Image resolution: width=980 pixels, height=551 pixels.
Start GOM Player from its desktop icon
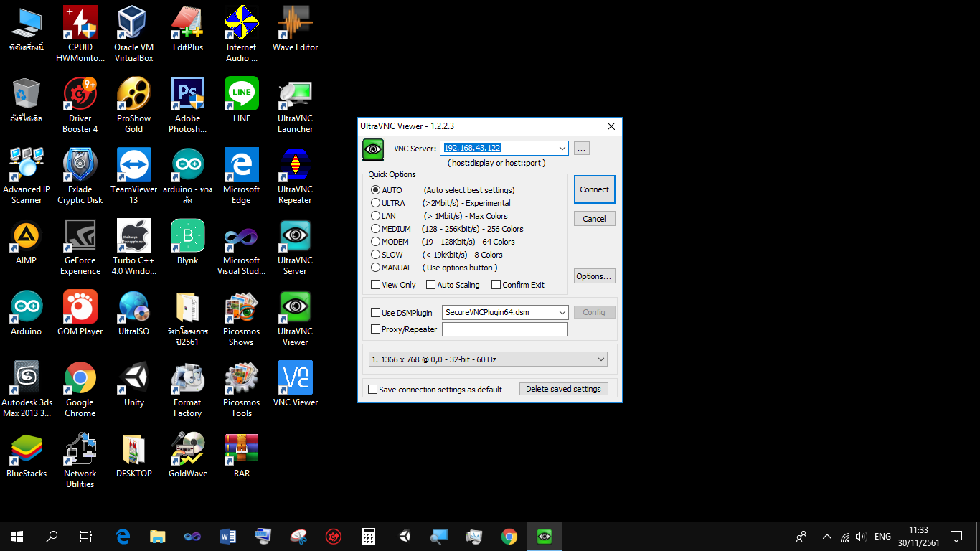[x=80, y=306]
